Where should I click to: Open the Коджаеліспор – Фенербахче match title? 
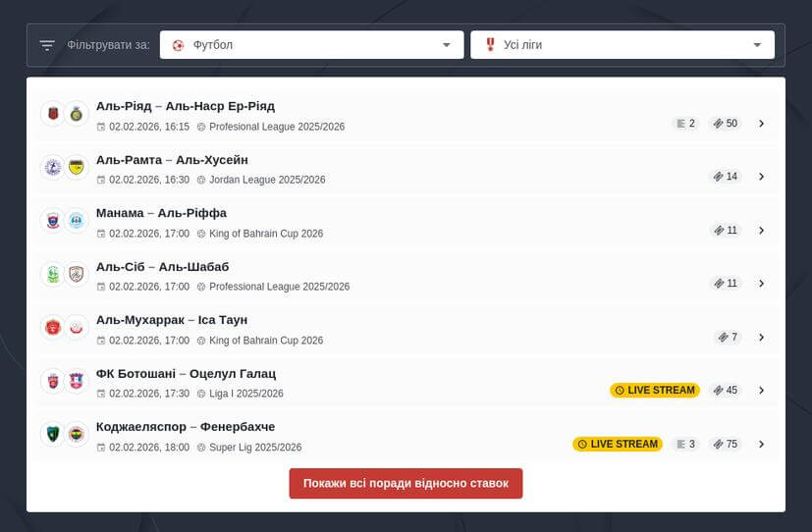(x=186, y=427)
